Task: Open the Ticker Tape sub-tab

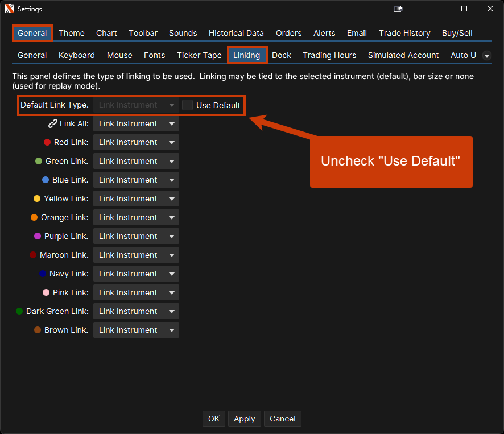Action: [199, 55]
